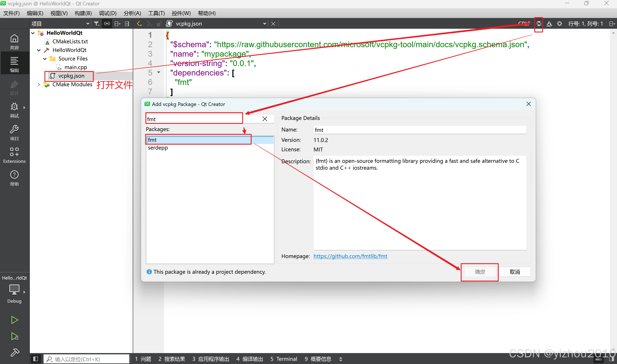Focus the locator input (Ctrl+K)

pyautogui.click(x=86, y=359)
